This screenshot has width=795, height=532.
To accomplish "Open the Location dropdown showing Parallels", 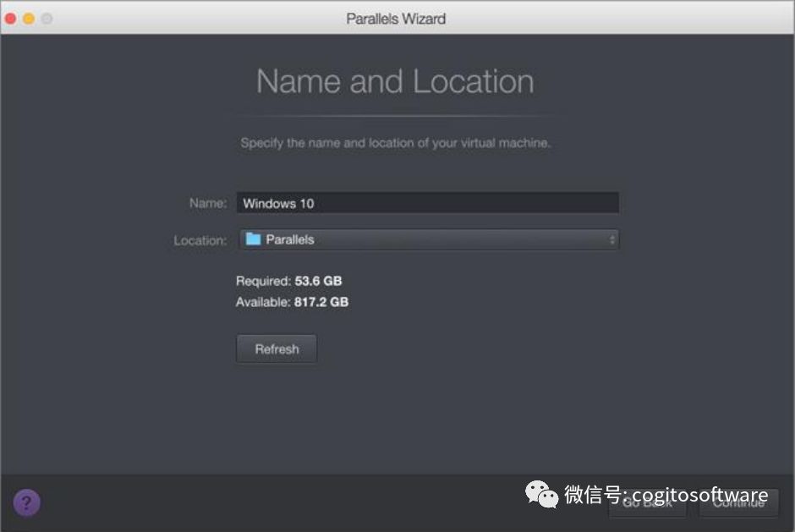I will click(429, 239).
